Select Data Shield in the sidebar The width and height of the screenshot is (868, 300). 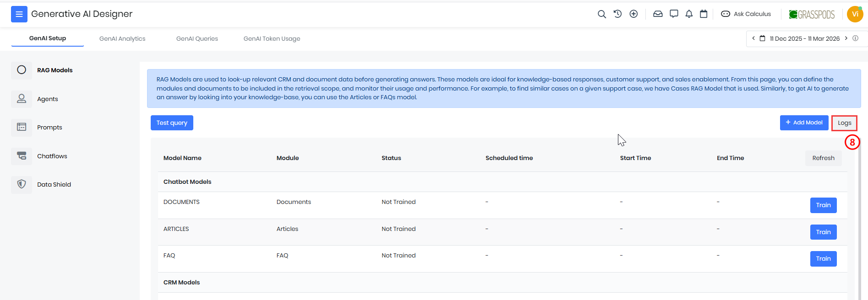click(x=54, y=185)
